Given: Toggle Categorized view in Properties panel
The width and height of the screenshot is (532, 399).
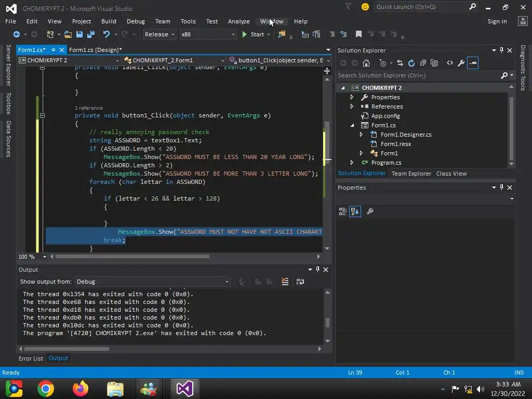Looking at the screenshot, I should click(343, 212).
